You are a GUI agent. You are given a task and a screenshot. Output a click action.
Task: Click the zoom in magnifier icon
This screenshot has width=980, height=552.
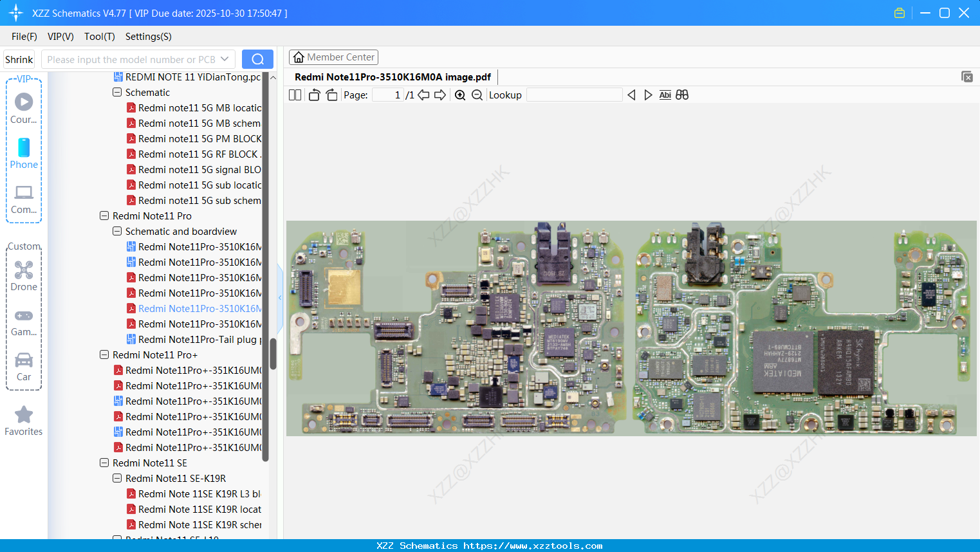pyautogui.click(x=460, y=95)
